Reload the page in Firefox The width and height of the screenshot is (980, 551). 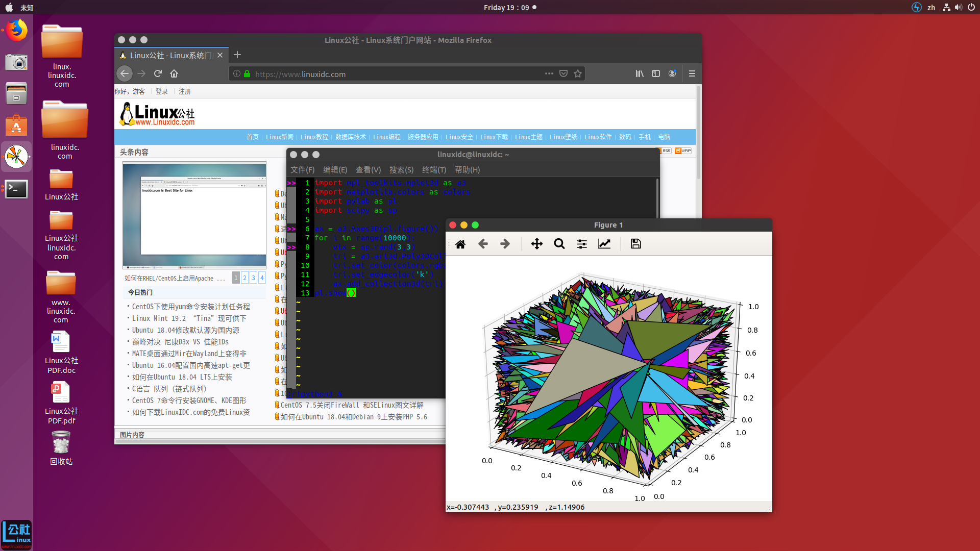158,73
